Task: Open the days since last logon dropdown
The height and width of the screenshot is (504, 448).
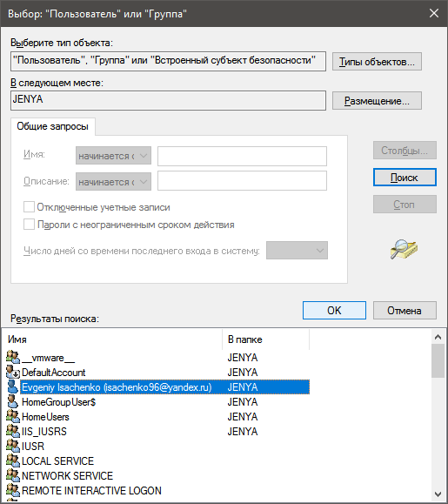Action: 297,250
